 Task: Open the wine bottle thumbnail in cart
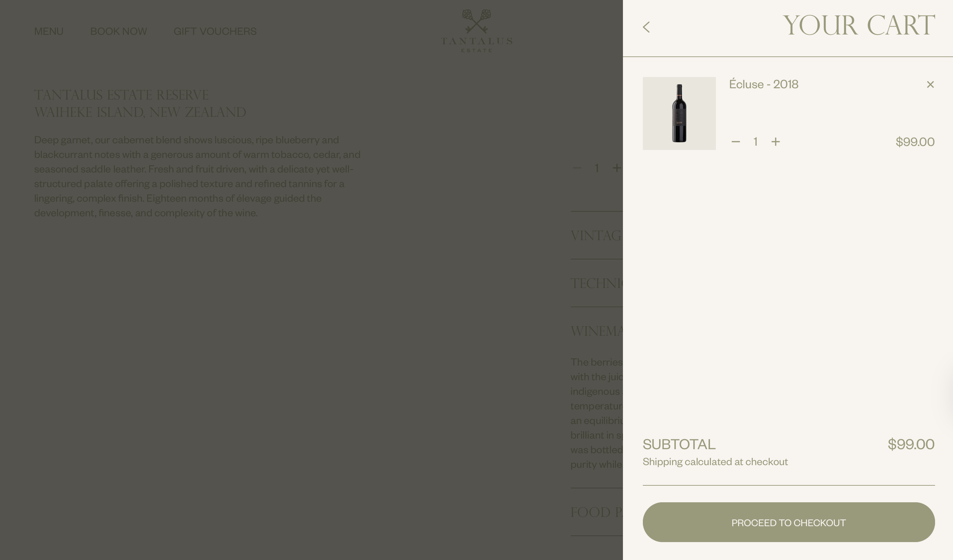679,113
